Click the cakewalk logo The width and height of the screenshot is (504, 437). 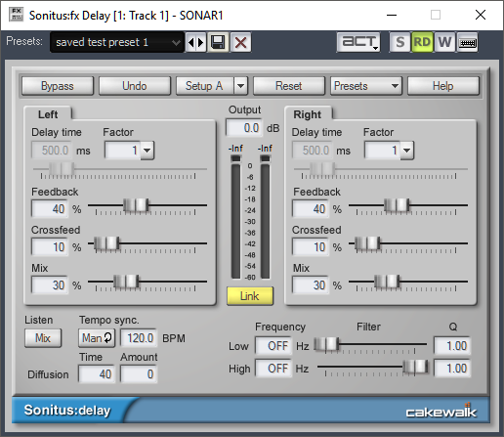point(441,411)
